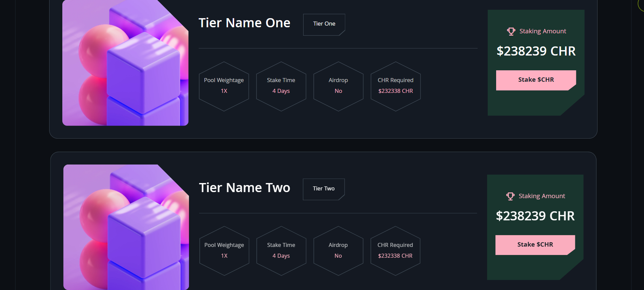Click CHR Required hexagon in Tier Two
This screenshot has width=644, height=290.
pyautogui.click(x=395, y=251)
